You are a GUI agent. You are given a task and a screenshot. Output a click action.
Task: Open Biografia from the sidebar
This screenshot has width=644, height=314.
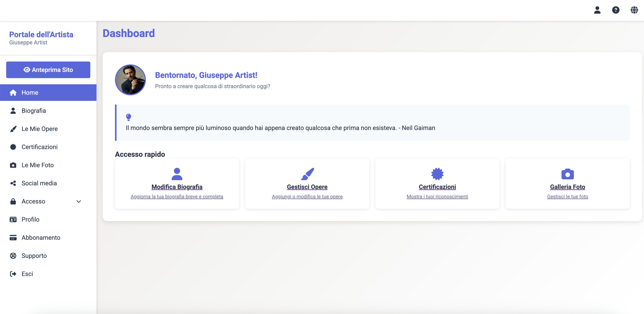click(48, 111)
